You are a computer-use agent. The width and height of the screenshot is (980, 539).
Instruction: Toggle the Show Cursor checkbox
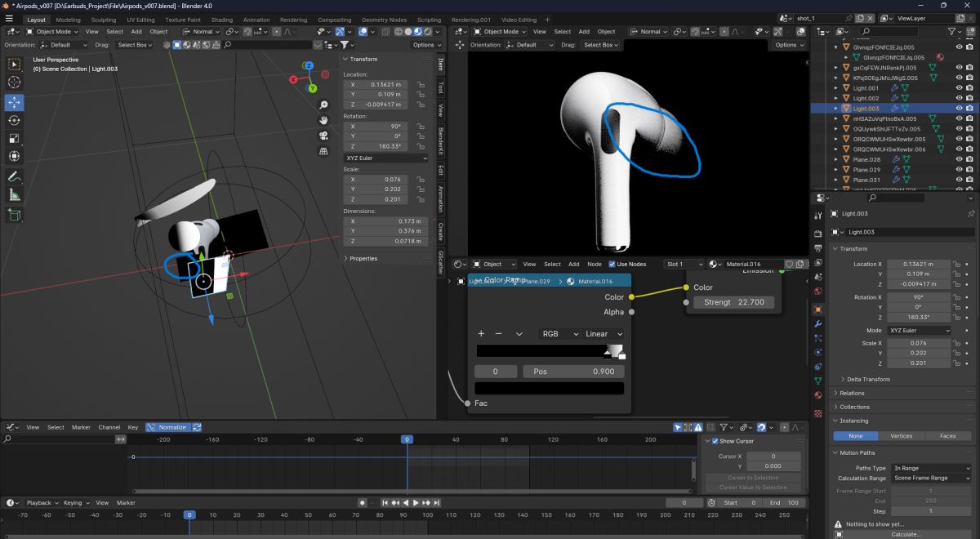click(x=715, y=441)
